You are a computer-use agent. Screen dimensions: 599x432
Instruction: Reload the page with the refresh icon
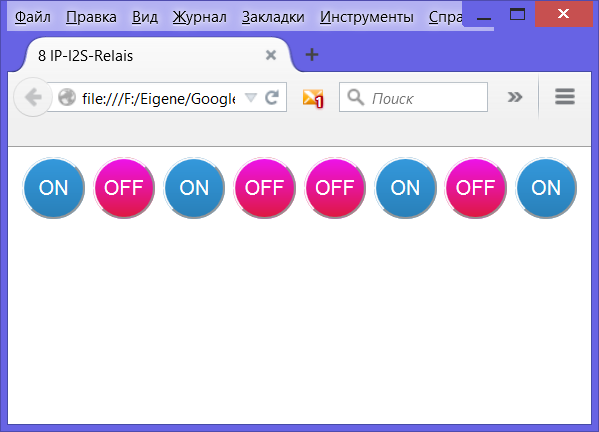(x=272, y=97)
